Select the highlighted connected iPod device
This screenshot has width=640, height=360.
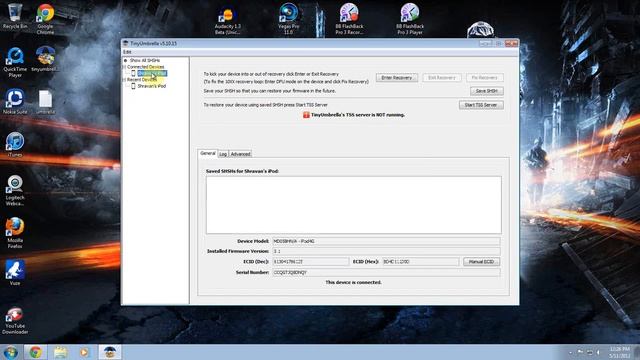click(x=152, y=73)
